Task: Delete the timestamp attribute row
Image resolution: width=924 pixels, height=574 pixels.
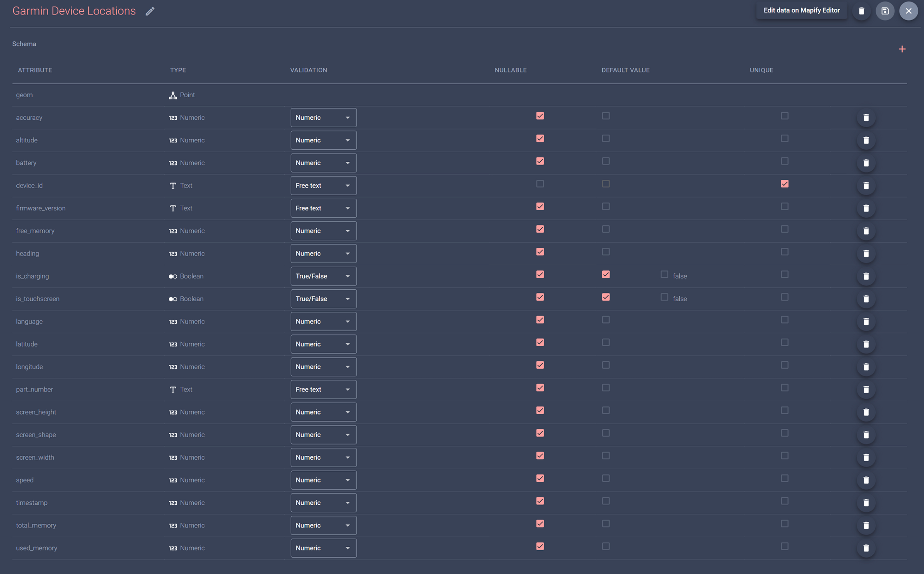Action: click(x=866, y=502)
